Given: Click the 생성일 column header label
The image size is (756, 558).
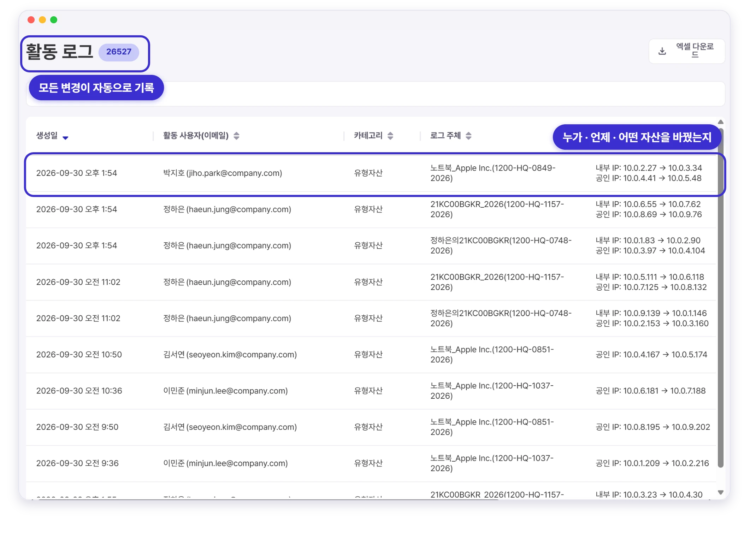Looking at the screenshot, I should click(x=47, y=136).
